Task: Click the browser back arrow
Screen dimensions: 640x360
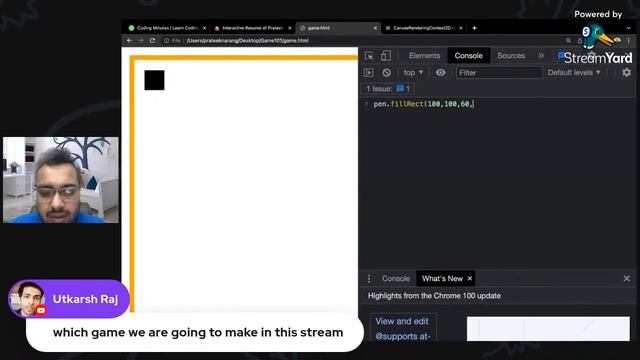Action: tap(129, 40)
